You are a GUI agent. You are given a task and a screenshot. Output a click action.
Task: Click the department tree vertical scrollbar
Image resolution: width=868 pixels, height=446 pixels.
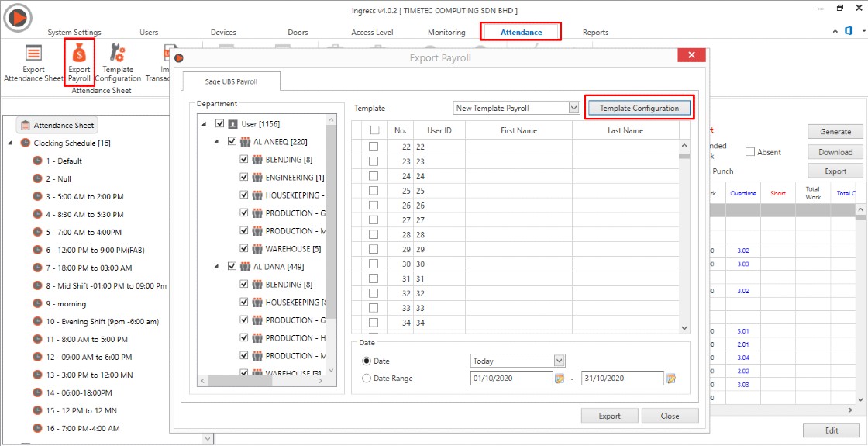(332, 222)
